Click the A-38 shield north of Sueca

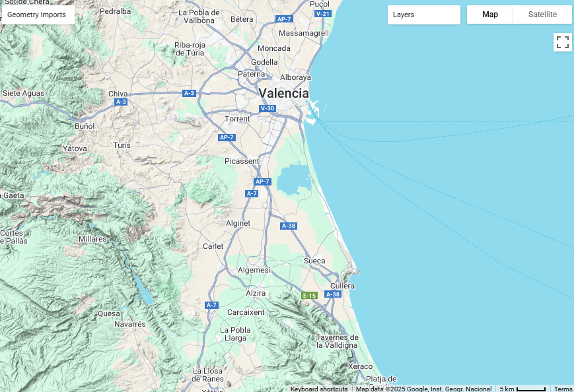tap(289, 226)
